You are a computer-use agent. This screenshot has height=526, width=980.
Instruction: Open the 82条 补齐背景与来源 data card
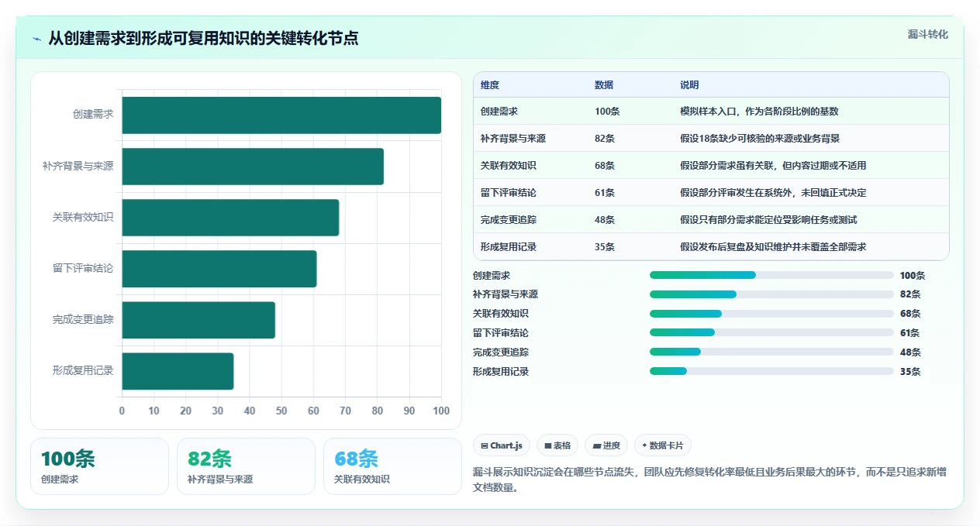246,466
